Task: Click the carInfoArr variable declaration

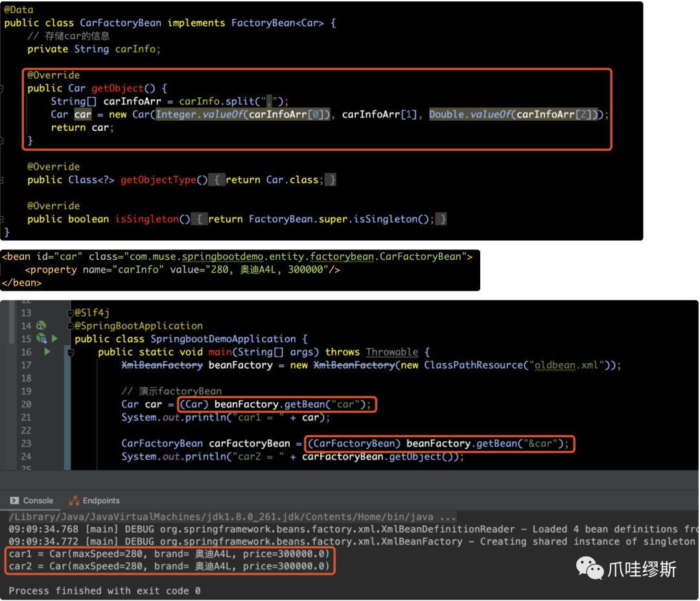Action: (x=132, y=101)
